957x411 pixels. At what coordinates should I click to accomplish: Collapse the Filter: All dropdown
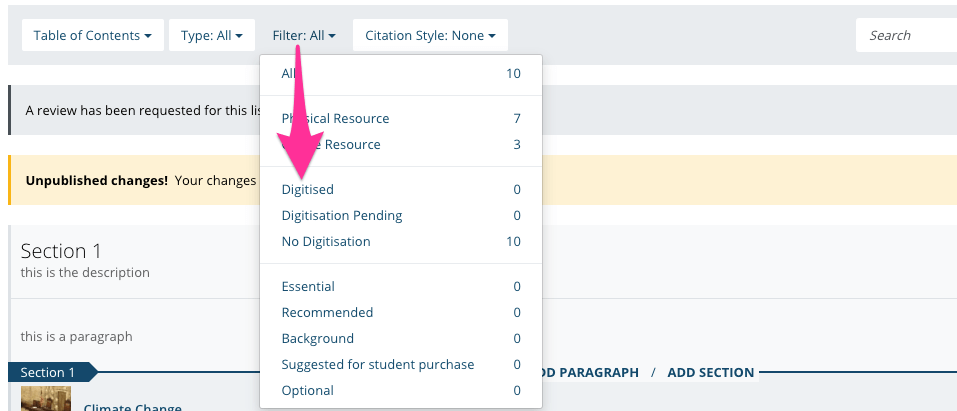click(303, 35)
